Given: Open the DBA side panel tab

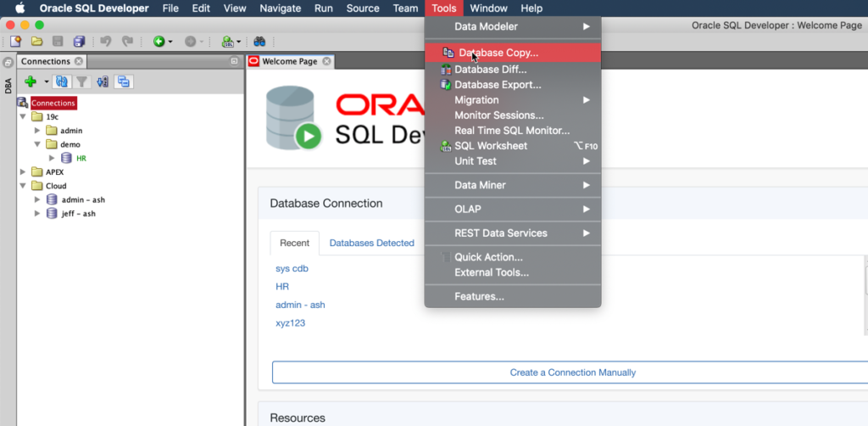Looking at the screenshot, I should tap(8, 86).
